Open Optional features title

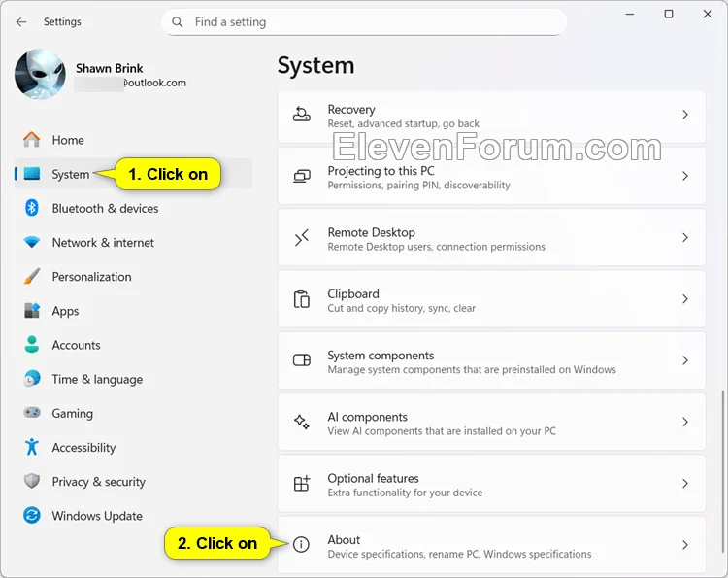[x=373, y=478]
